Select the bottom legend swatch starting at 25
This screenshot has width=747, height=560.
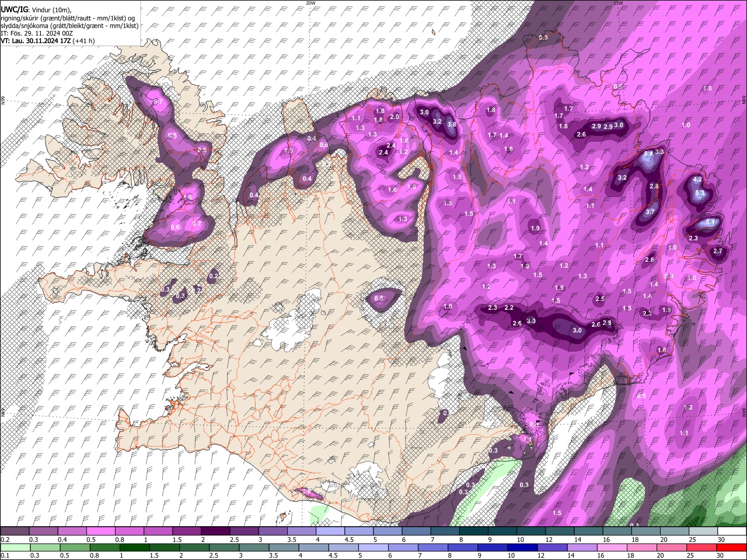point(701,548)
